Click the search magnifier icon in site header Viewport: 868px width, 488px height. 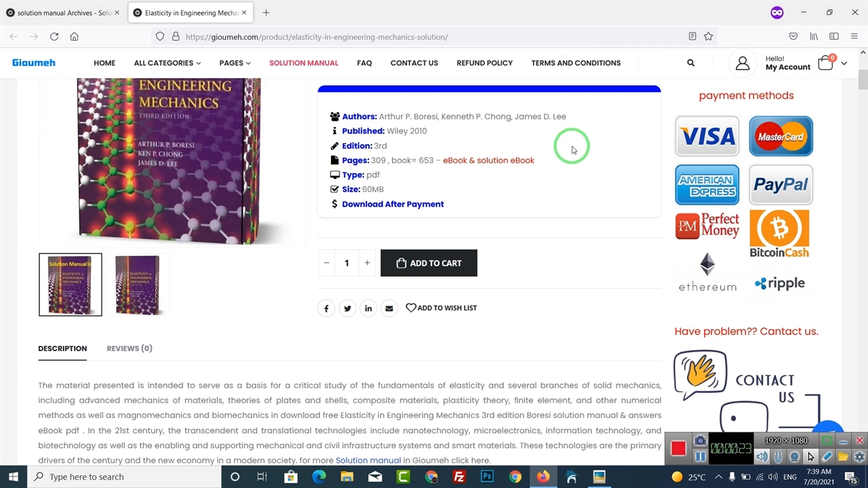point(690,63)
